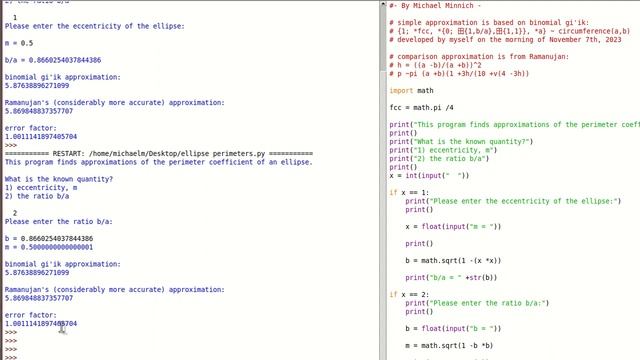Click the '# {1; *fcc' formula comment line
Image resolution: width=640 pixels, height=360 pixels.
pos(510,31)
